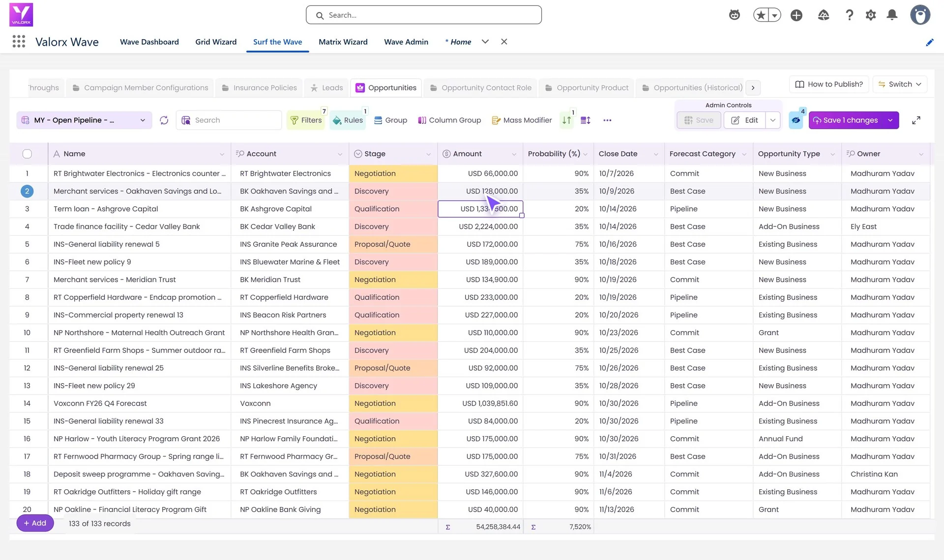Click the row height adjust icon
The height and width of the screenshot is (560, 944).
[586, 120]
